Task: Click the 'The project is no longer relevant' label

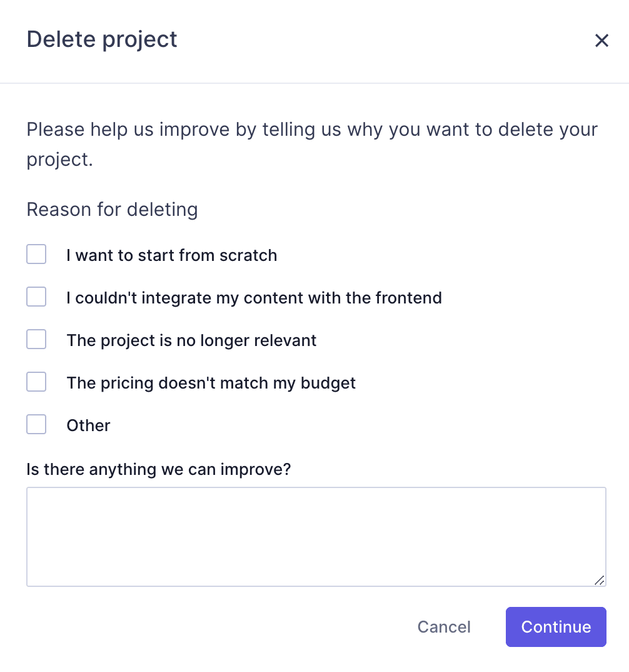Action: [x=191, y=340]
